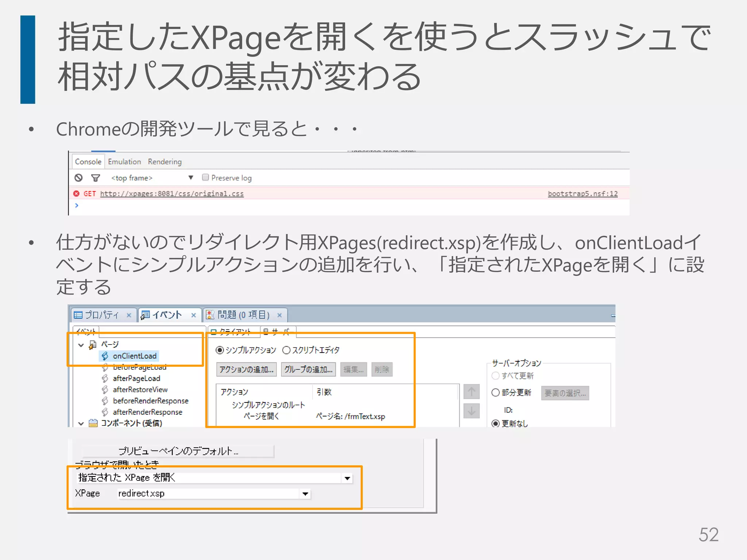The height and width of the screenshot is (560, 747).
Task: Click the afterPageLoad event icon
Action: point(105,378)
